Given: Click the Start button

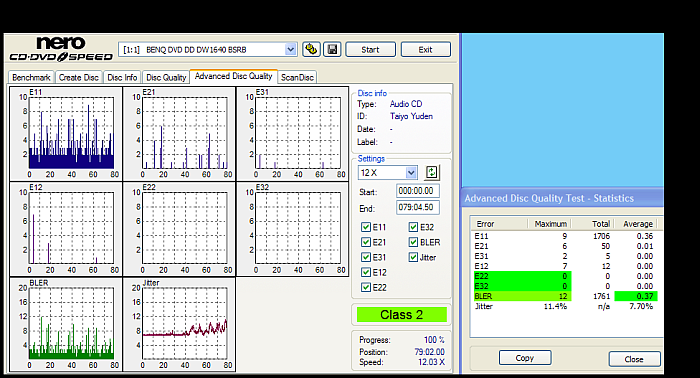Looking at the screenshot, I should point(370,50).
